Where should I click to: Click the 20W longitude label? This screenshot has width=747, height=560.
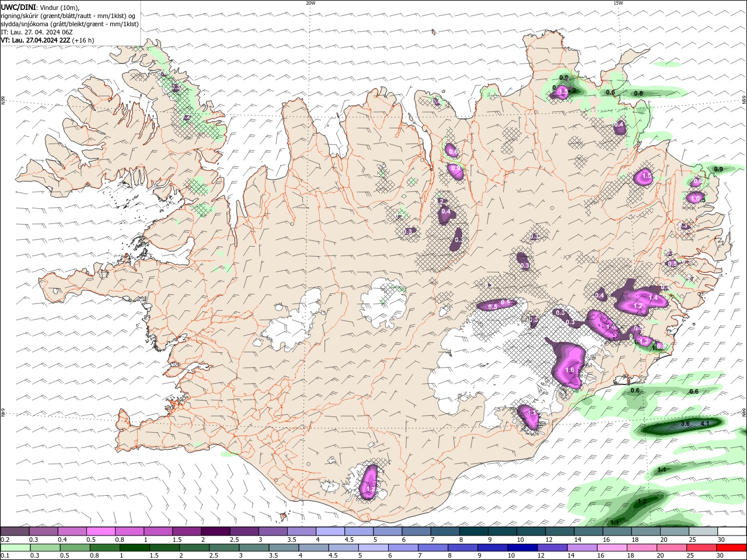310,3
